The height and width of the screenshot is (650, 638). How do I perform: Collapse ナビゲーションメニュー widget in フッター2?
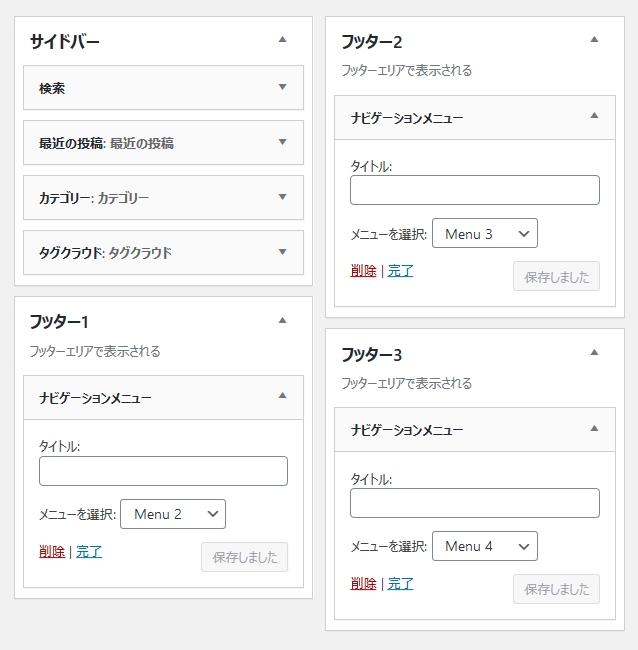coord(594,116)
